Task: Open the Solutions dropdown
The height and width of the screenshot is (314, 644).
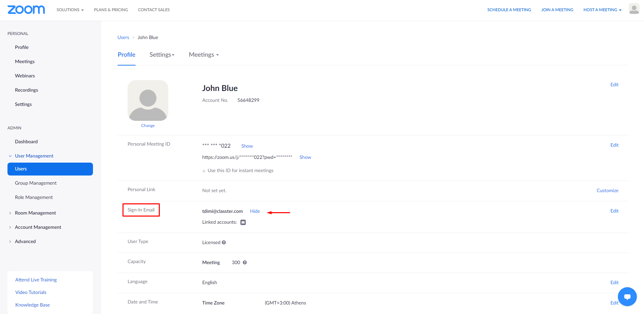Action: (70, 10)
